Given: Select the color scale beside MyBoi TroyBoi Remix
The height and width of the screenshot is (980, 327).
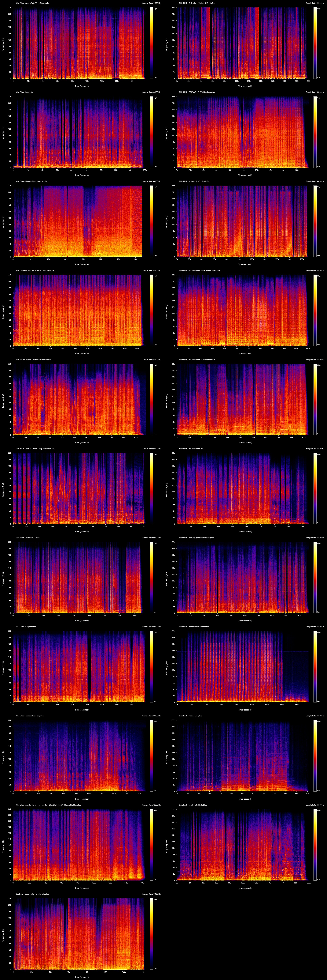Looking at the screenshot, I should [315, 221].
